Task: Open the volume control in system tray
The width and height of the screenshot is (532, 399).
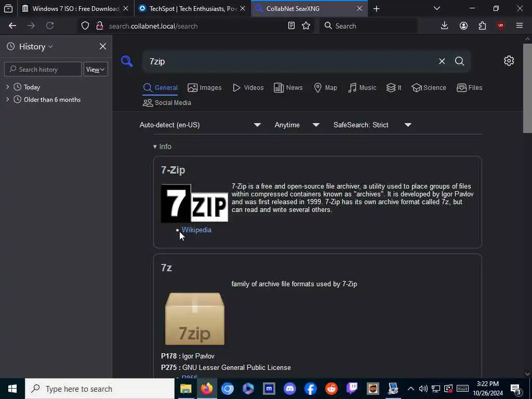Action: coord(423,389)
